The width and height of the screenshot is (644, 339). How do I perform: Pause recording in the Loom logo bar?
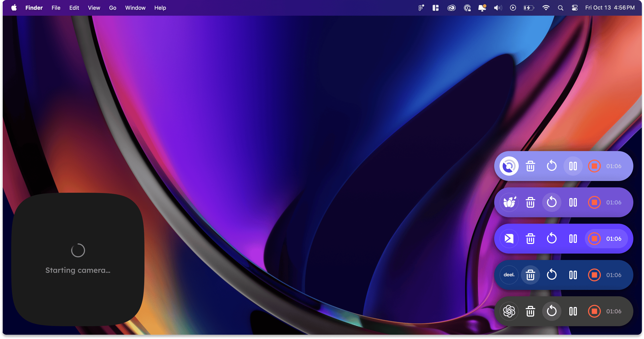(573, 166)
